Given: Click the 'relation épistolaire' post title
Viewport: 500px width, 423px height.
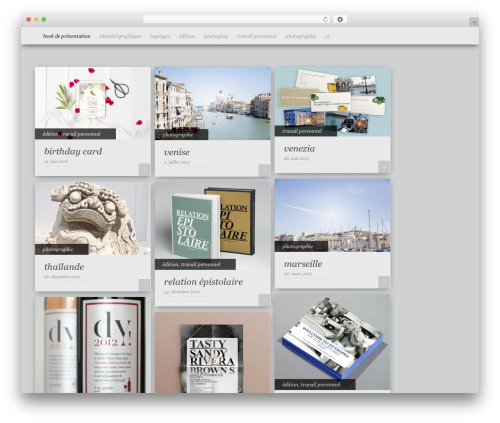Looking at the screenshot, I should coord(203,282).
